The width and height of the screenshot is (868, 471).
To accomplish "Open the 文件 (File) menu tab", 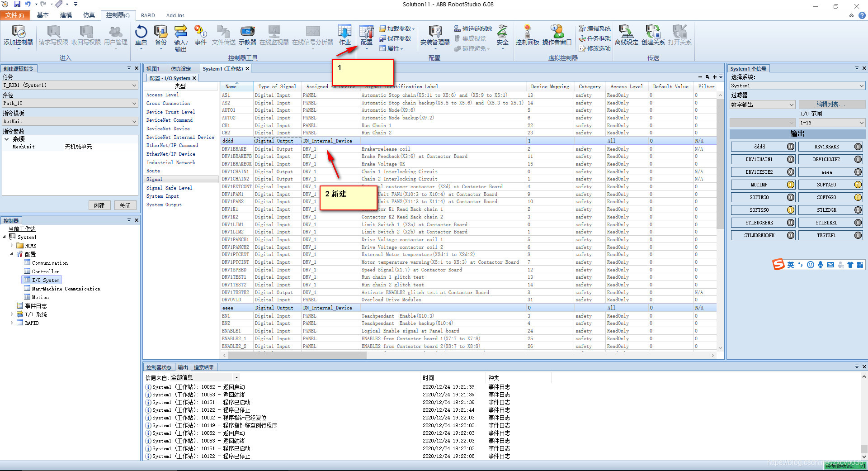I will pos(15,15).
